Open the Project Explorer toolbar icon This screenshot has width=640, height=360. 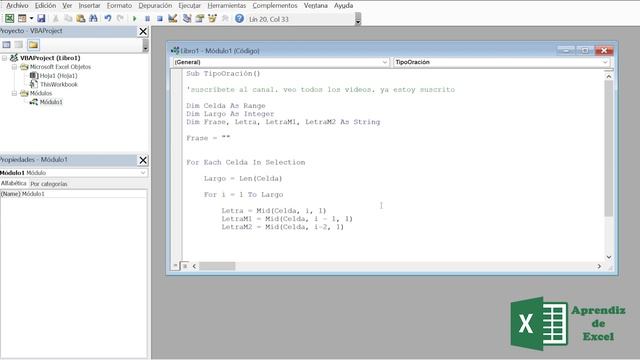(x=187, y=18)
